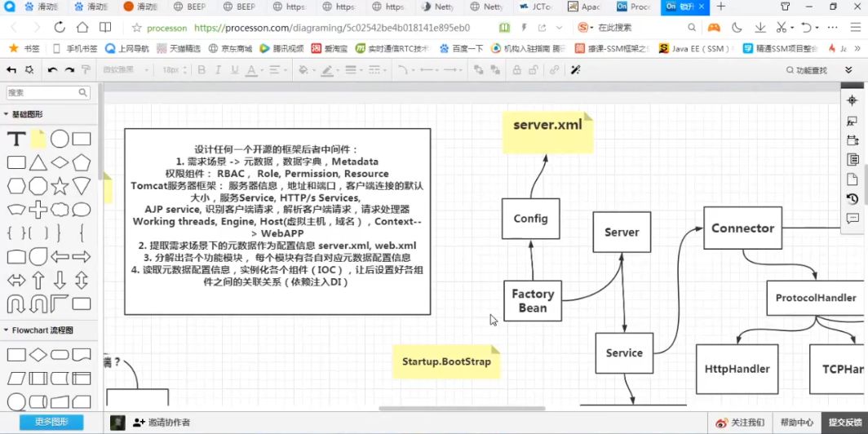Open the history clock icon on right panel

(852, 198)
